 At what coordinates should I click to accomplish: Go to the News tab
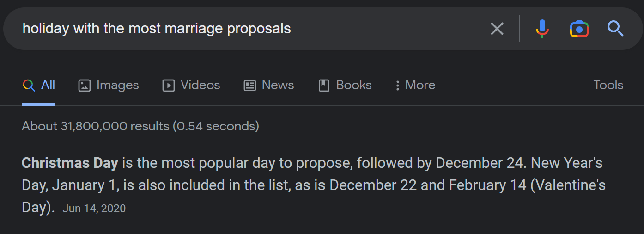pos(278,85)
